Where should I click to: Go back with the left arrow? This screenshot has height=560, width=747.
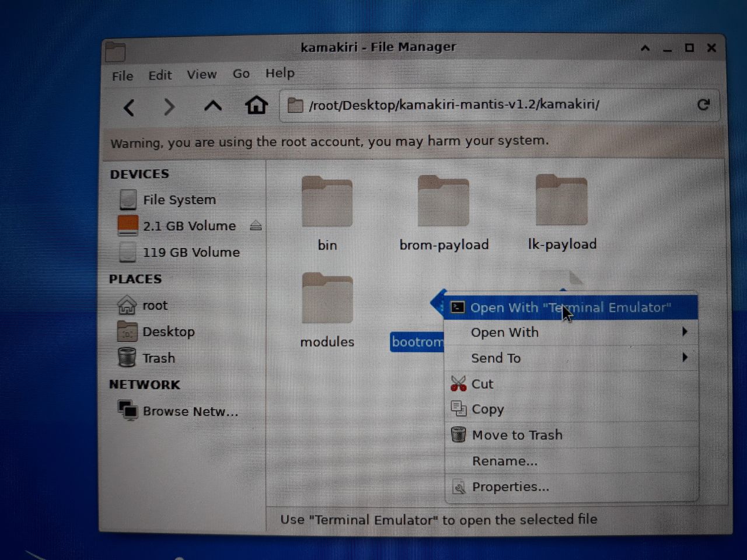129,107
